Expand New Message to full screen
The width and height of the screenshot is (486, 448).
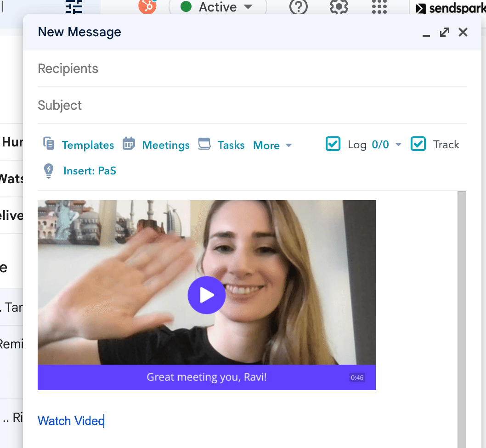(445, 32)
